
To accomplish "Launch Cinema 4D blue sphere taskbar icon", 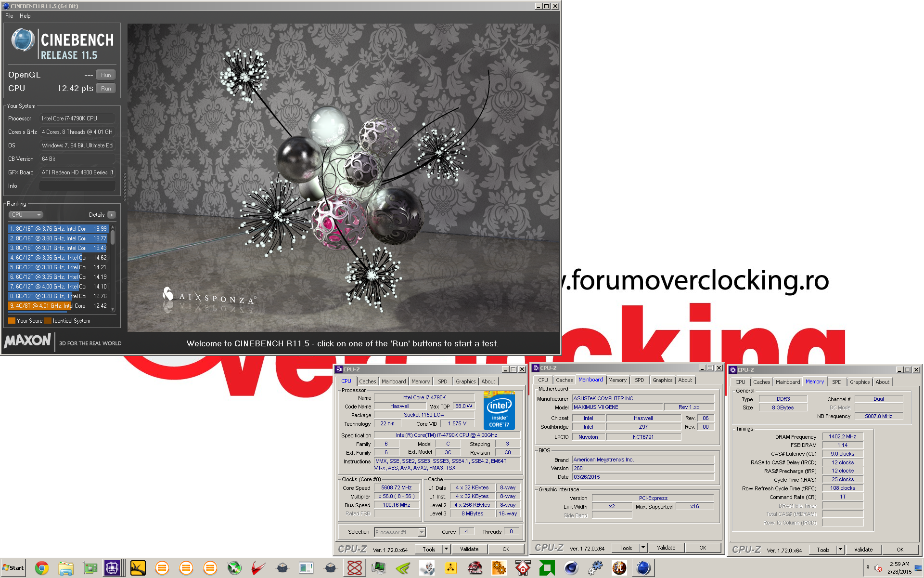I will click(571, 568).
